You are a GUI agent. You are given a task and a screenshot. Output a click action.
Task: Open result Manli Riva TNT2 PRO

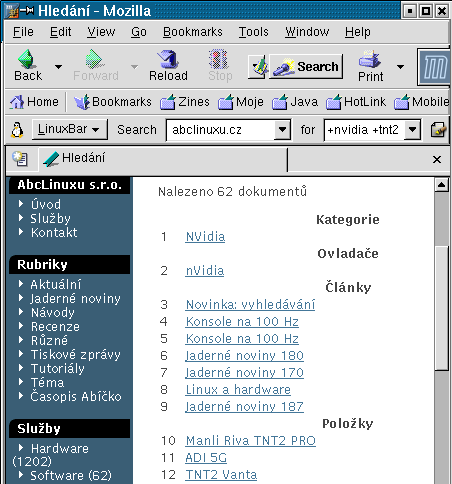point(251,441)
